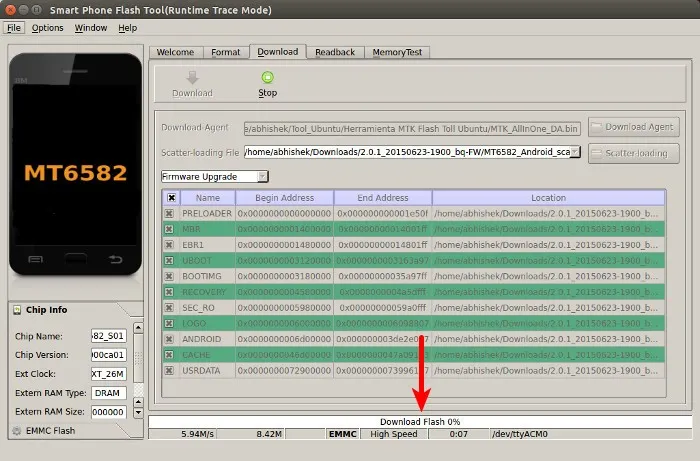Uncheck the PRELOADER partition checkbox
The image size is (700, 461).
click(x=170, y=214)
